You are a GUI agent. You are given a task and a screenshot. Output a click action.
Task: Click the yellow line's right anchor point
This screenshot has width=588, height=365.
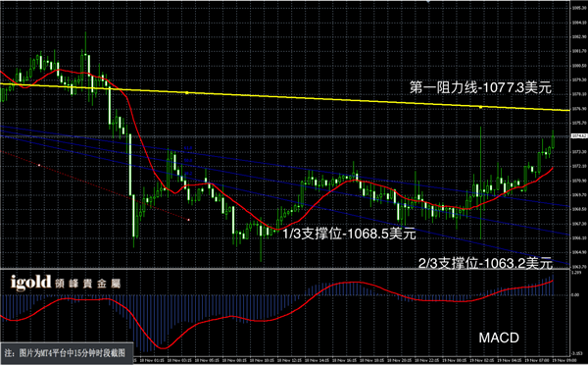click(x=481, y=107)
